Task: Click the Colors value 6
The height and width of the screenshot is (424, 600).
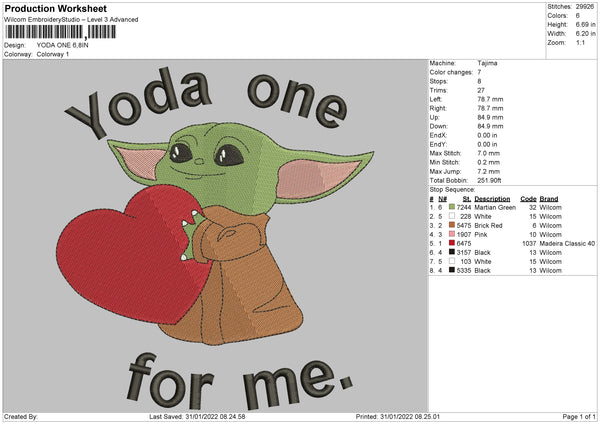Action: point(578,16)
